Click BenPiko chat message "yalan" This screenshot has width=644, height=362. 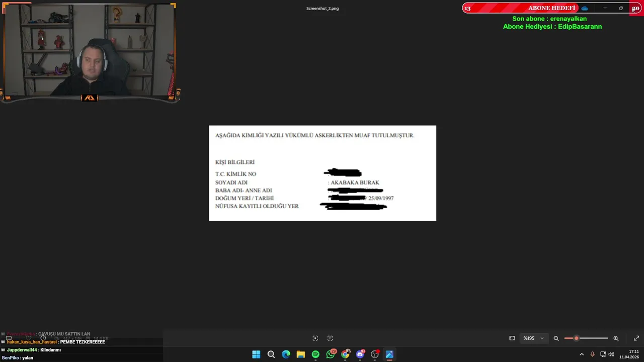(18, 358)
